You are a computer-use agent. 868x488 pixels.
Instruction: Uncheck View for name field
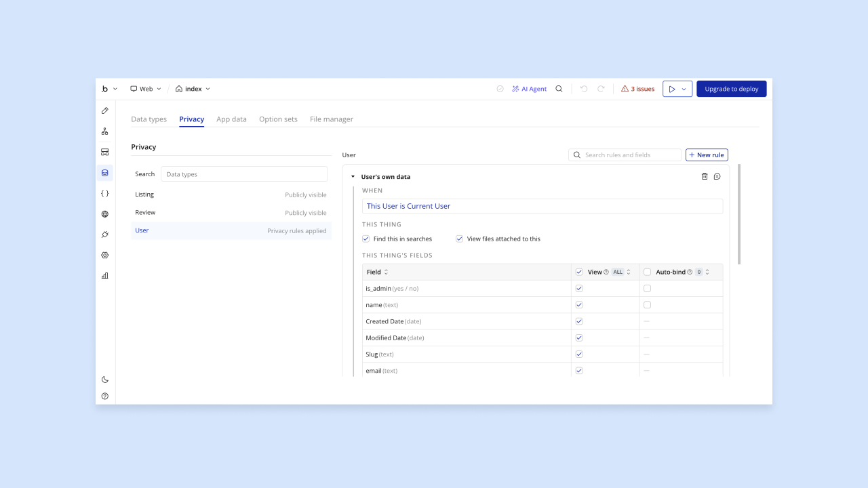pyautogui.click(x=579, y=305)
